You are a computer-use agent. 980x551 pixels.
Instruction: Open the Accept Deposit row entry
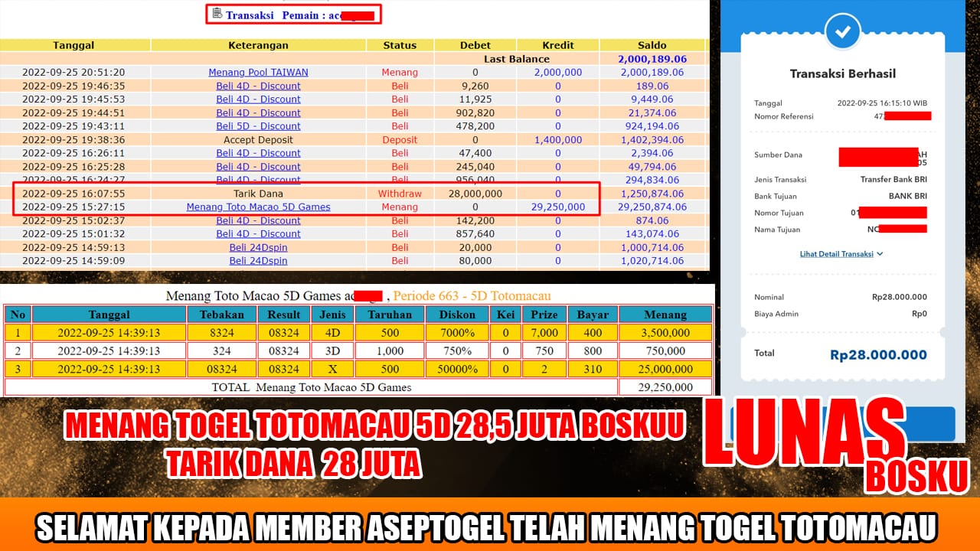[x=259, y=139]
